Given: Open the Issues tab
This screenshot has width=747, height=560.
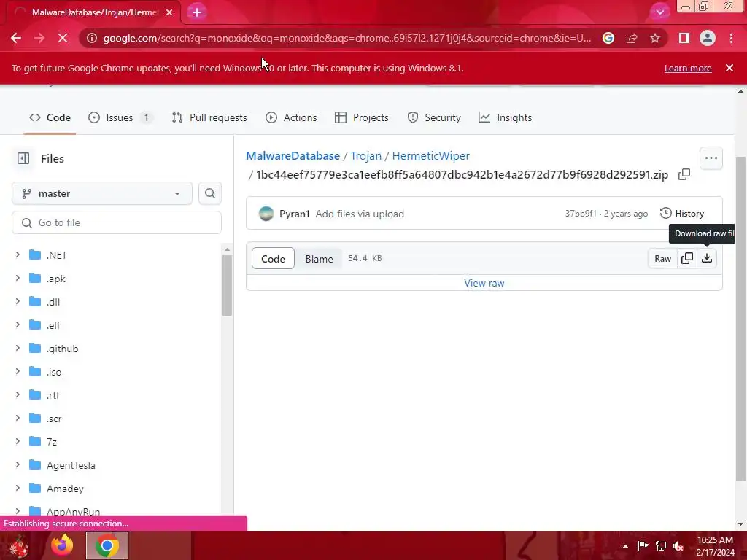Looking at the screenshot, I should [x=120, y=117].
